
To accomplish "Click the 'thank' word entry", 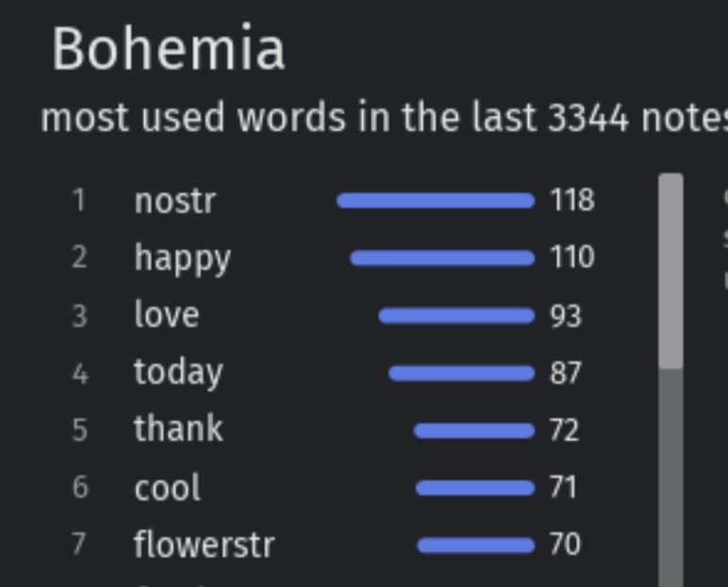I will [178, 428].
